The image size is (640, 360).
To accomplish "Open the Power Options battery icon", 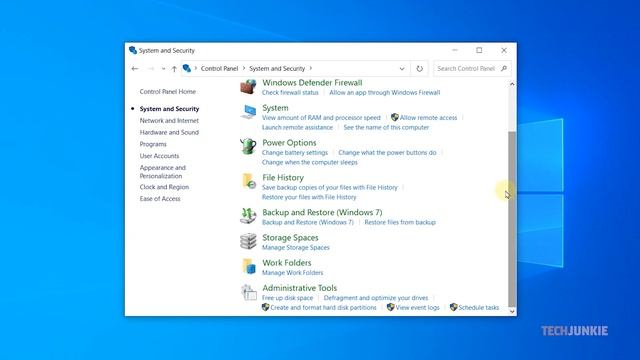I will click(248, 146).
